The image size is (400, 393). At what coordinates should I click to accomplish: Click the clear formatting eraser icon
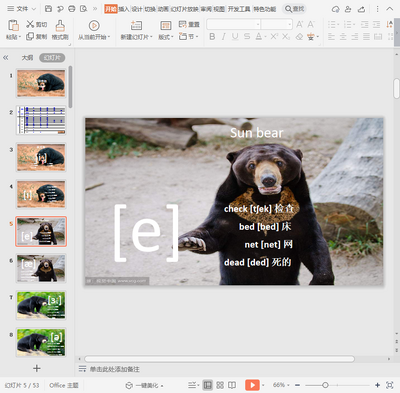[299, 37]
